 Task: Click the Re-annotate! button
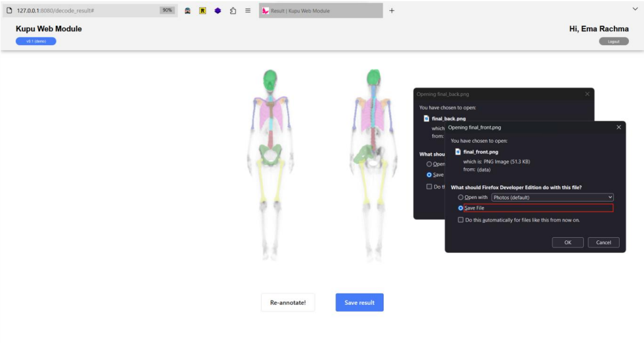pos(288,302)
